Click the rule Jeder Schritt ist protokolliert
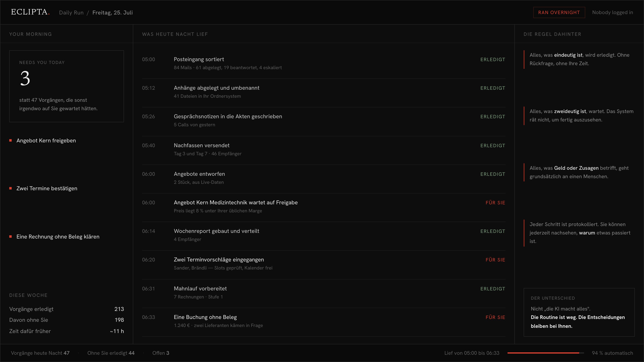Screen dimensions: 644x362 [x=579, y=233]
